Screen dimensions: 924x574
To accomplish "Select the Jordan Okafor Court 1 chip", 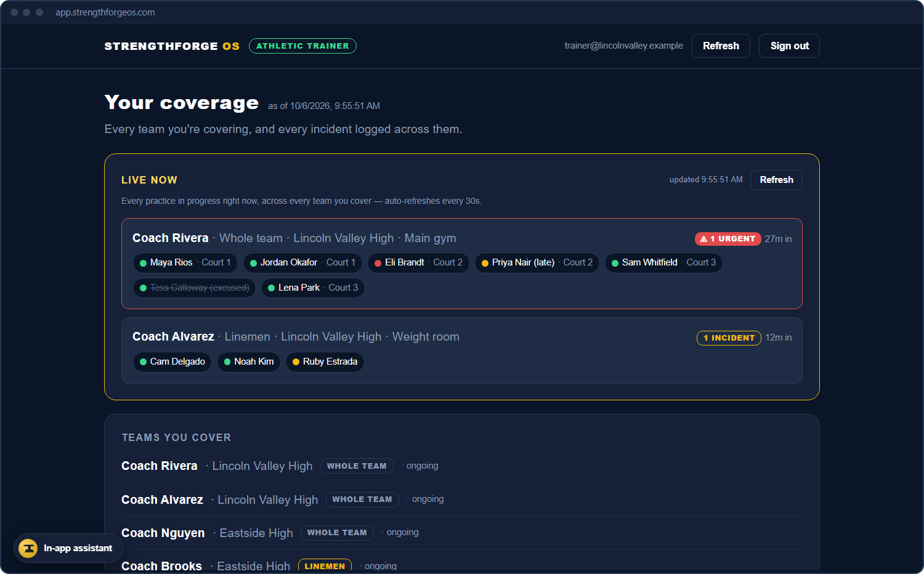I will pyautogui.click(x=302, y=263).
